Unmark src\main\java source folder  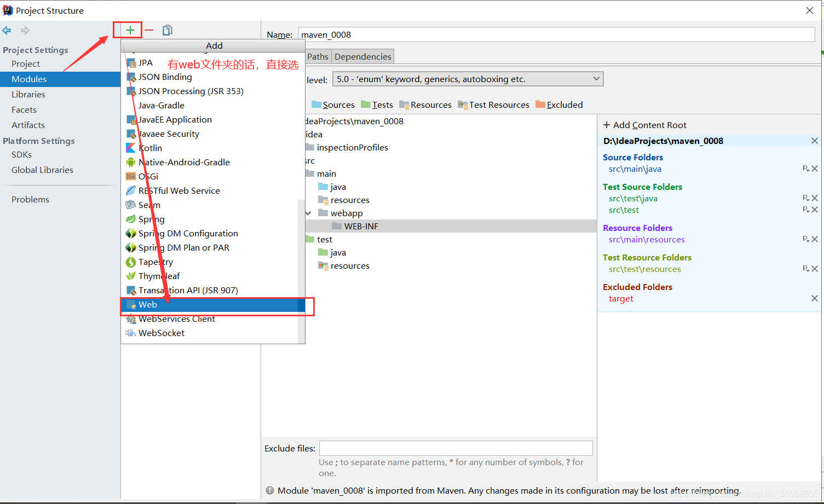click(x=815, y=169)
